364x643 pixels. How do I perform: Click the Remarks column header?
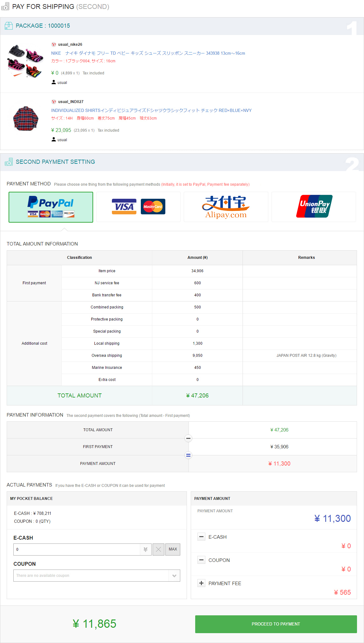click(x=306, y=258)
